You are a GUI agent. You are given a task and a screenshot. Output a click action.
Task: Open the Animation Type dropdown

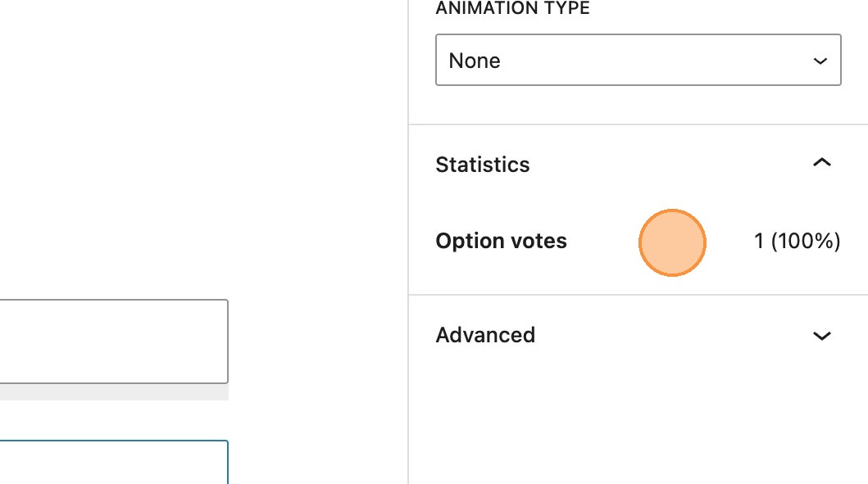[638, 60]
